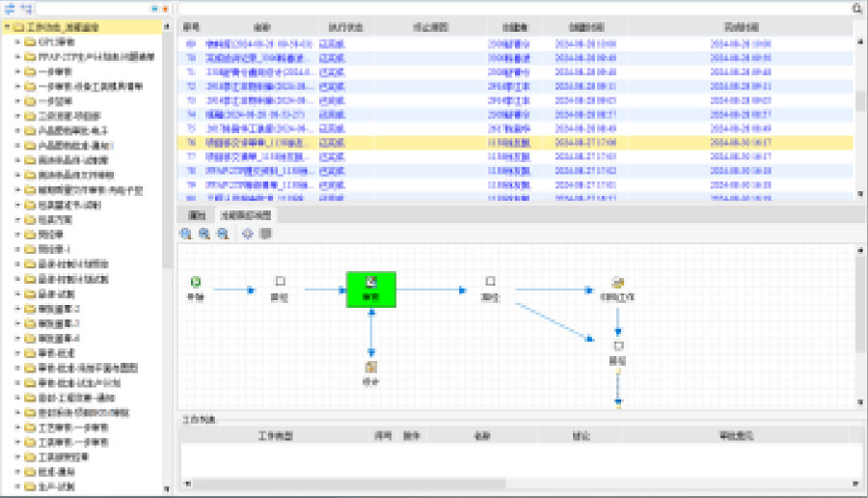868x498 pixels.
Task: Click the list icon after the gear icon
Action: tap(265, 234)
